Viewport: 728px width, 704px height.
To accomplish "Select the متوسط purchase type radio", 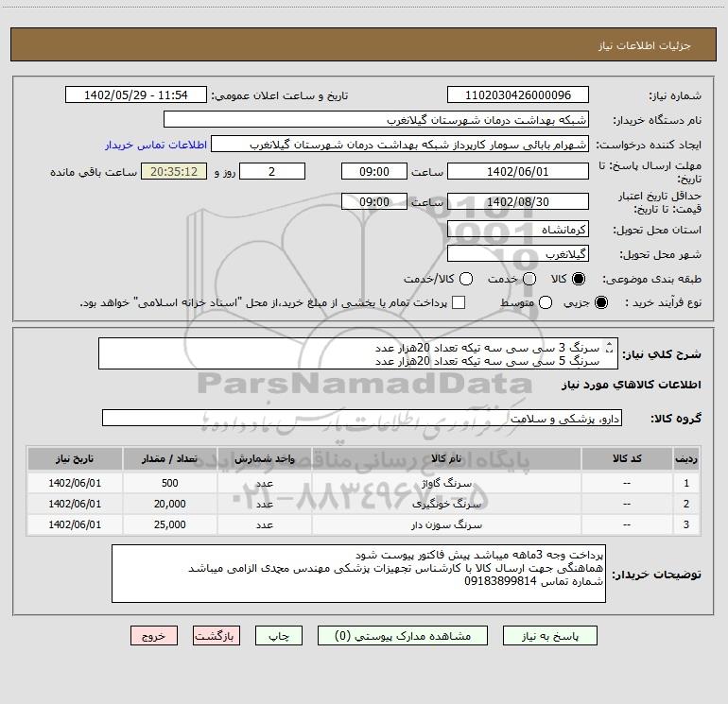I will point(546,302).
